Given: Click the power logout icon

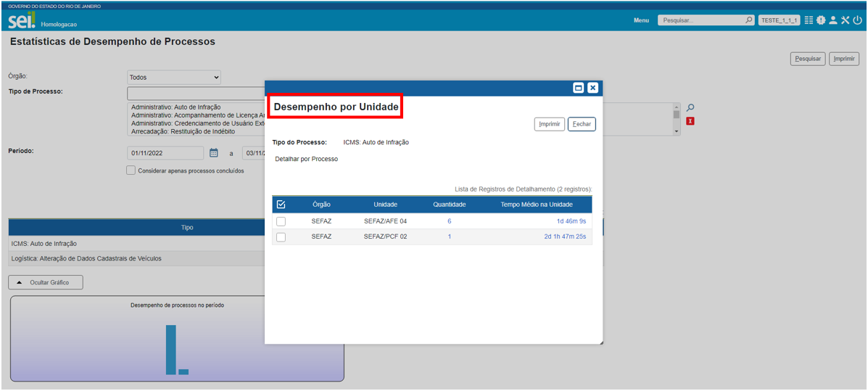Looking at the screenshot, I should (x=857, y=20).
